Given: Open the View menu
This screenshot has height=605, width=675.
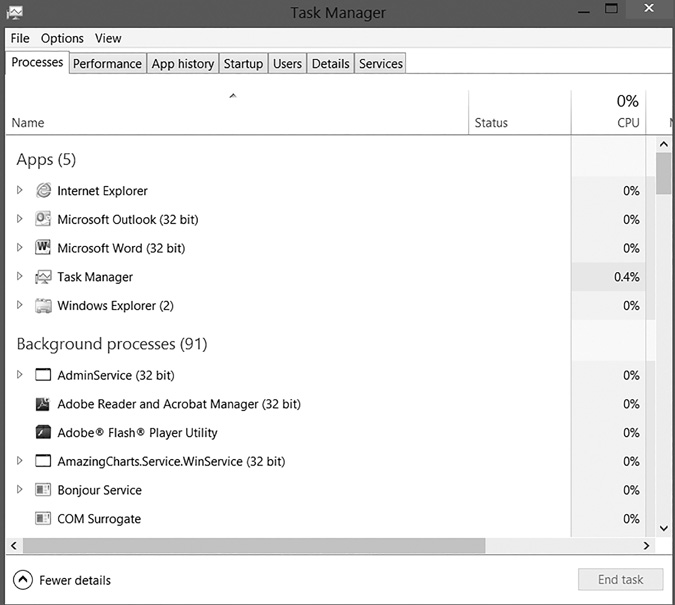Looking at the screenshot, I should [x=108, y=38].
